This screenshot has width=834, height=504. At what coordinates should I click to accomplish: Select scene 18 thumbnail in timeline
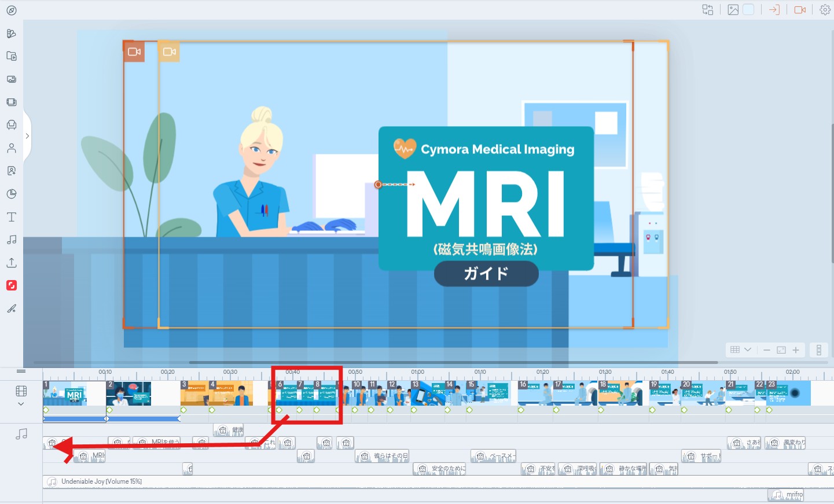coord(620,393)
